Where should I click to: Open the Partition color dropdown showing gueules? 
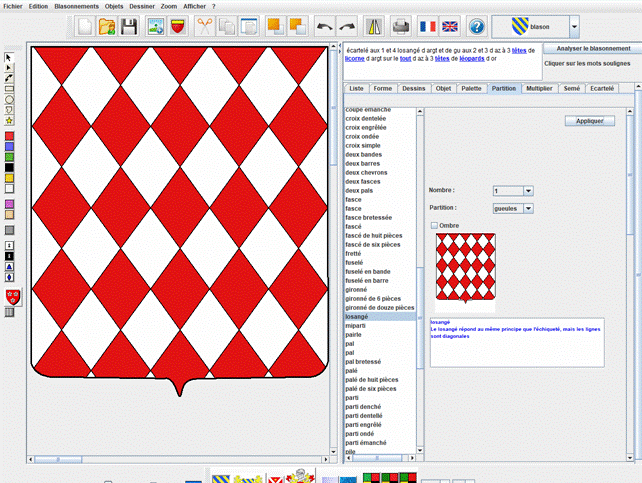[528, 208]
